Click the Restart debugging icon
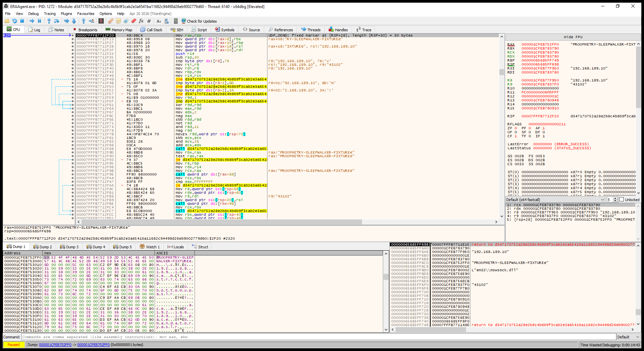Image resolution: width=644 pixels, height=351 pixels. 14,21
